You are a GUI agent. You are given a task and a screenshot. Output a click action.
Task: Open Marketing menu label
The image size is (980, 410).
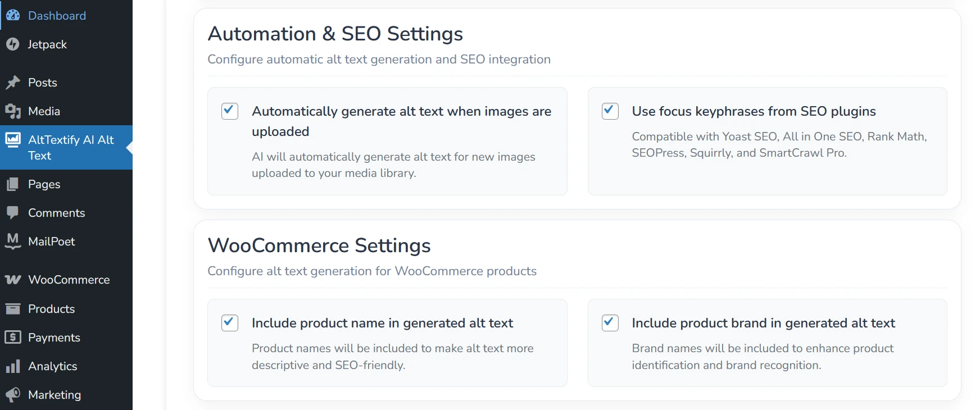click(x=55, y=395)
